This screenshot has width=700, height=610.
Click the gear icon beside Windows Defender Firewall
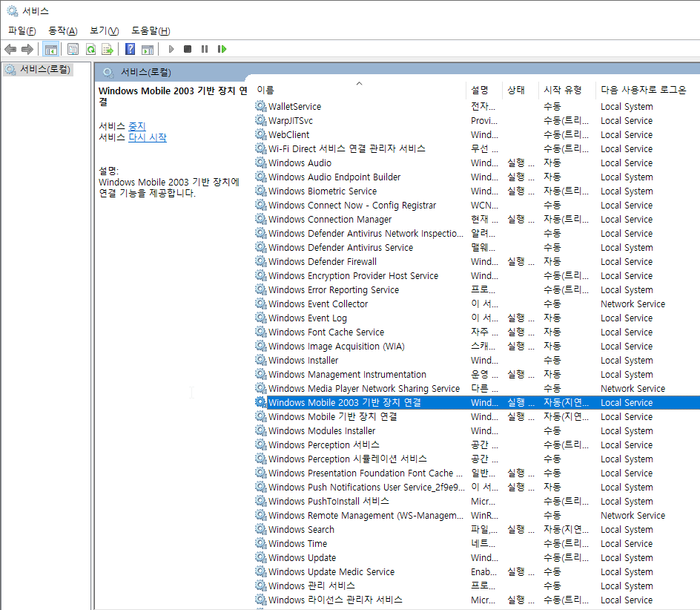click(261, 261)
